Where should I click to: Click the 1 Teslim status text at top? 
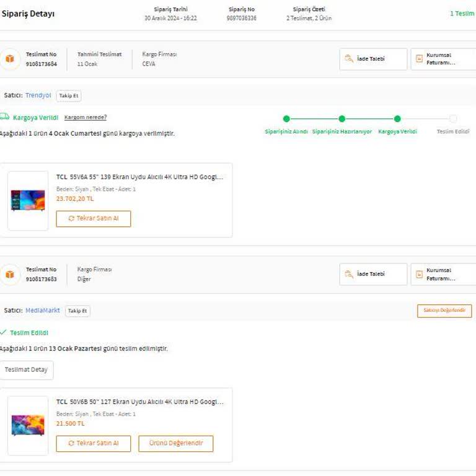point(462,14)
